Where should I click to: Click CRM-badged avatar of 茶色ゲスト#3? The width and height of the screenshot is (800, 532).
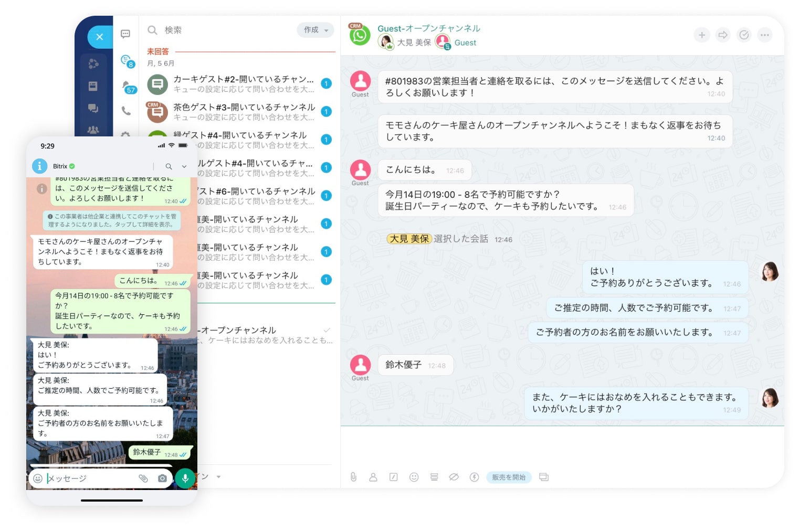pyautogui.click(x=157, y=111)
